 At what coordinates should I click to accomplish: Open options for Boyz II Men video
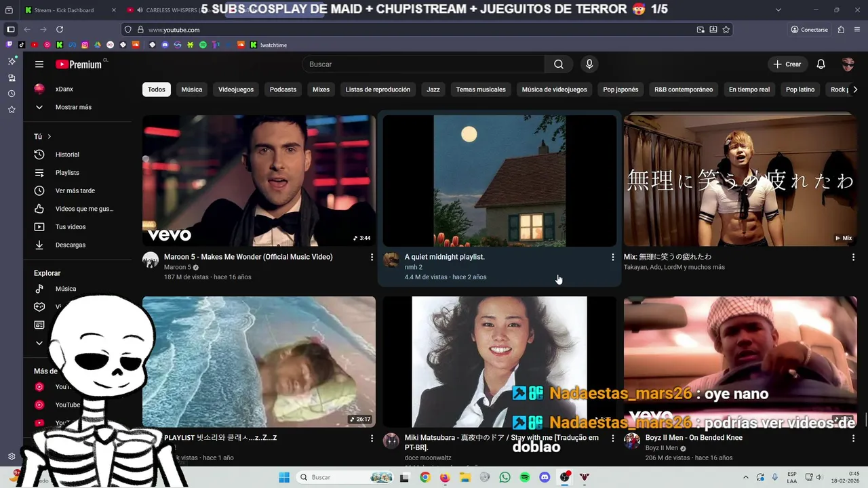[x=853, y=439]
